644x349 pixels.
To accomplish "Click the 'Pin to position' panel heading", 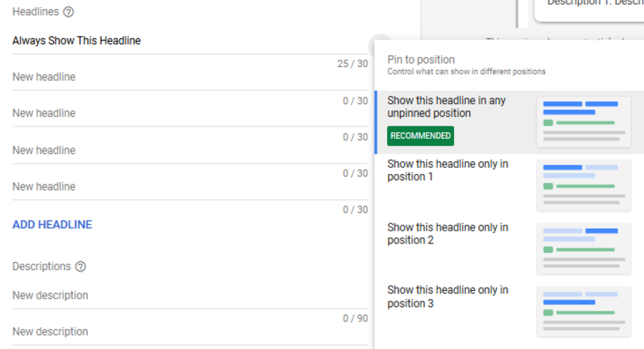I will coord(421,60).
